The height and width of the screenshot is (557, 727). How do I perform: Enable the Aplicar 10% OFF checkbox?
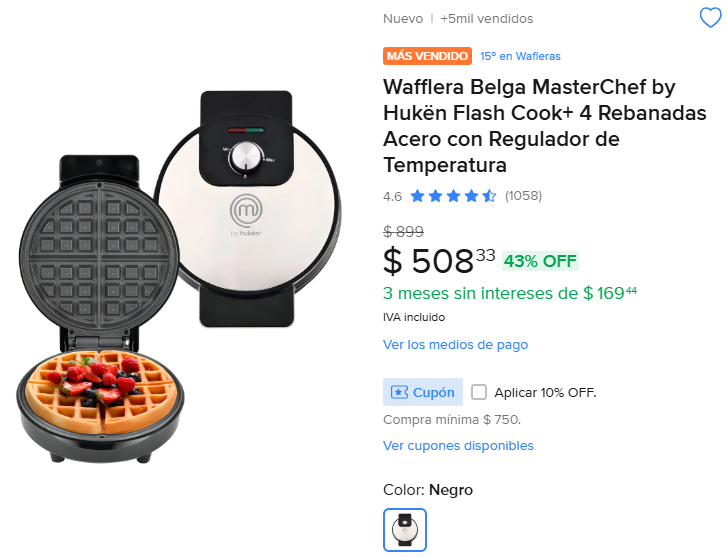[479, 392]
